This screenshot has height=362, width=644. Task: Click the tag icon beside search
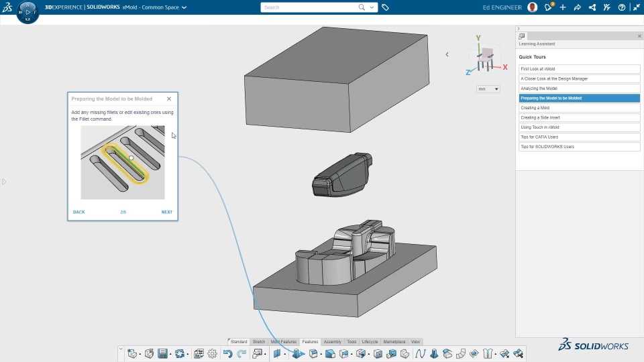385,7
